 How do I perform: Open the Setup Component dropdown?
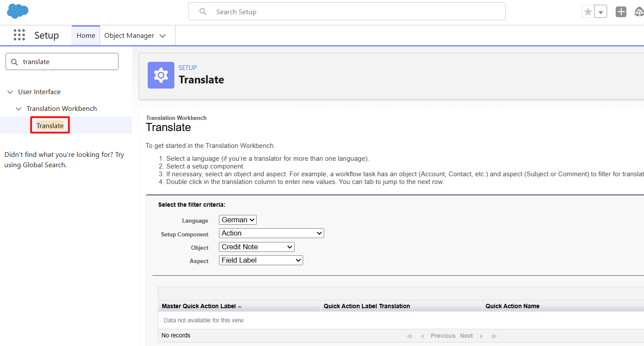point(271,233)
